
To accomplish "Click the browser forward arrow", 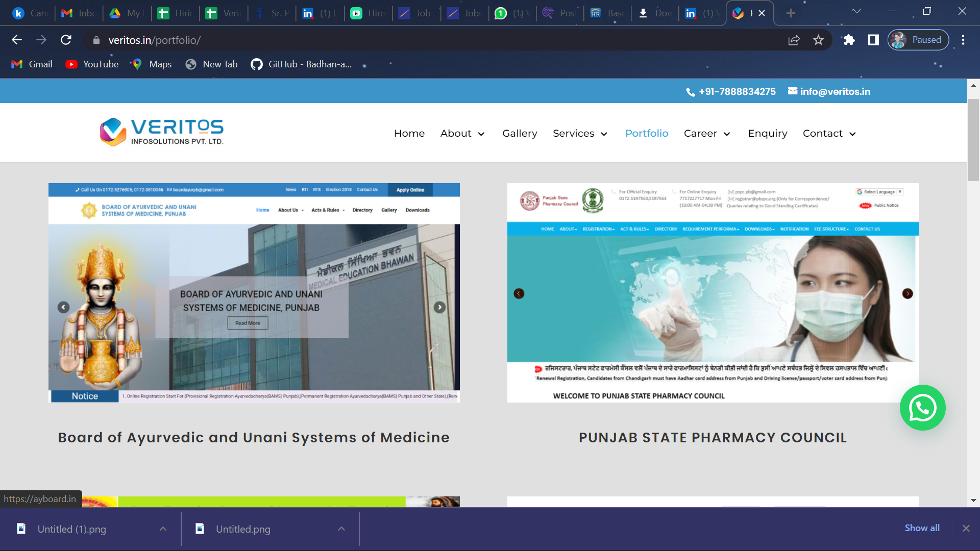I will pos(41,40).
